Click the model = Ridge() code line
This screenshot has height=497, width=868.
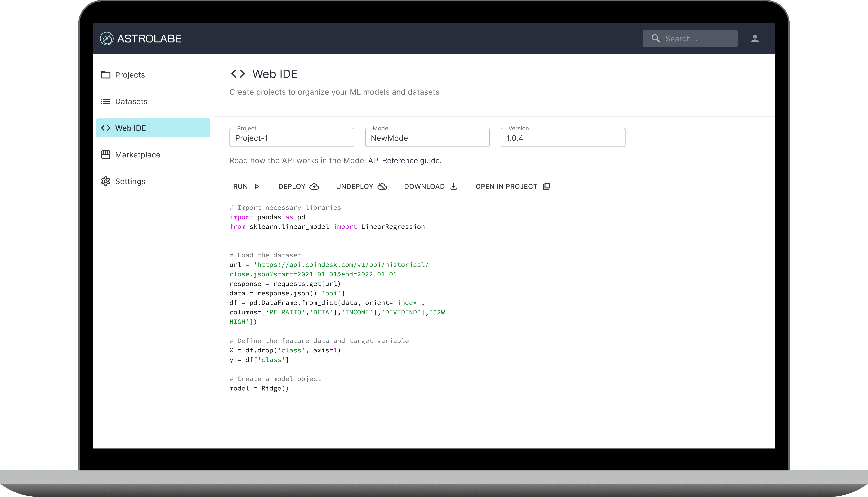259,388
